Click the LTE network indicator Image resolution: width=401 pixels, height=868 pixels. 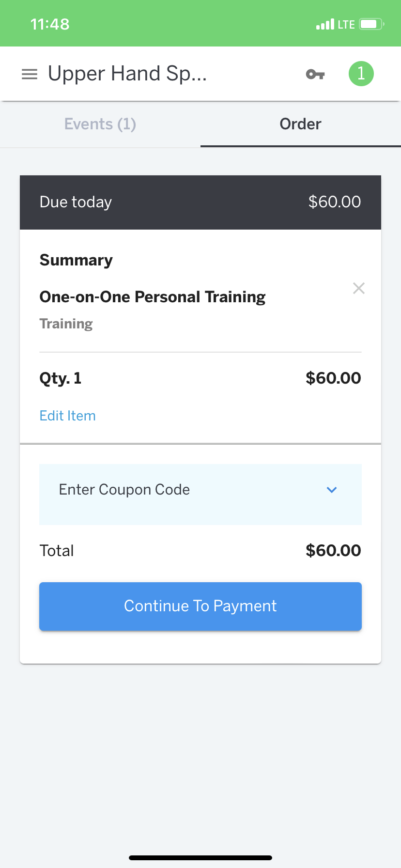pyautogui.click(x=346, y=24)
